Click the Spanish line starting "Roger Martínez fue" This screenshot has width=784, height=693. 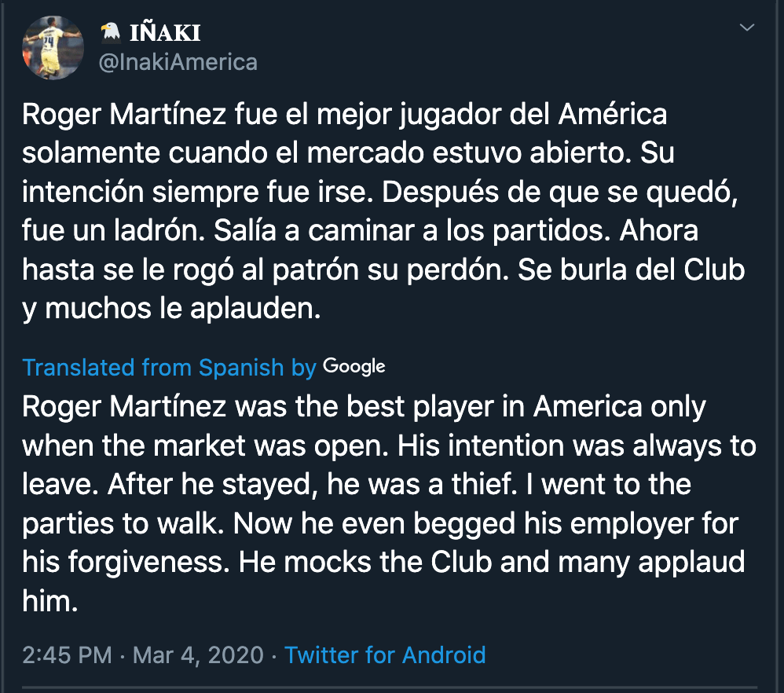[344, 115]
